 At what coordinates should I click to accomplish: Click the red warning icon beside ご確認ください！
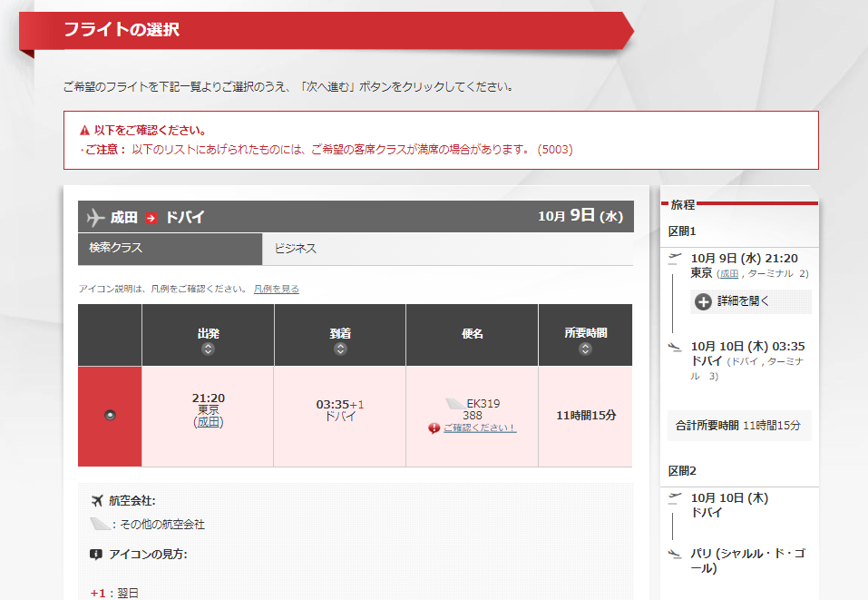[x=434, y=428]
